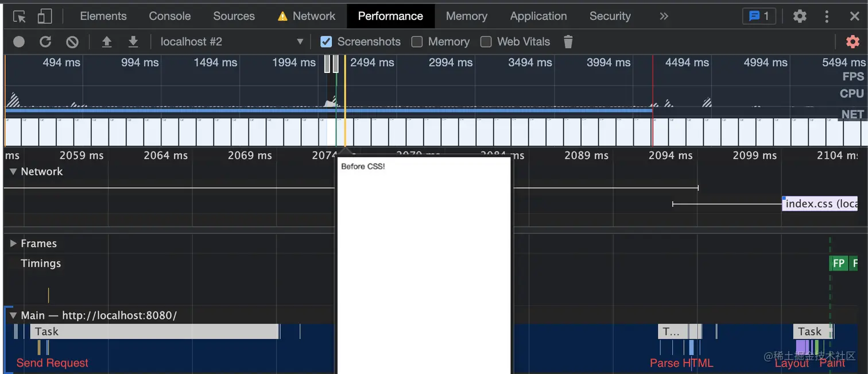Delete the profile with the trash icon
Viewport: 868px width, 374px height.
point(568,41)
